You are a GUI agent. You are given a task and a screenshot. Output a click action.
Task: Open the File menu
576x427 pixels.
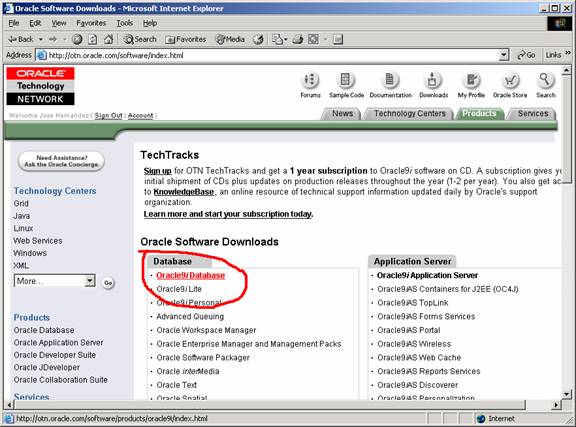pos(14,23)
